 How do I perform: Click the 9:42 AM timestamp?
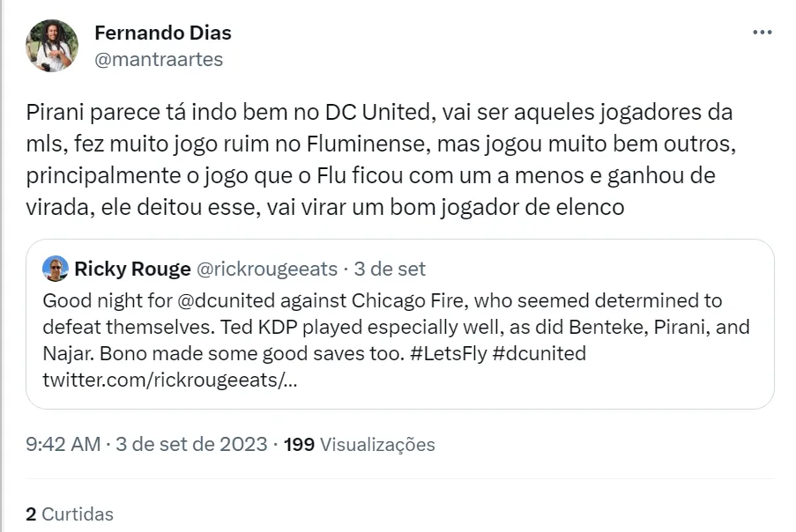(63, 444)
